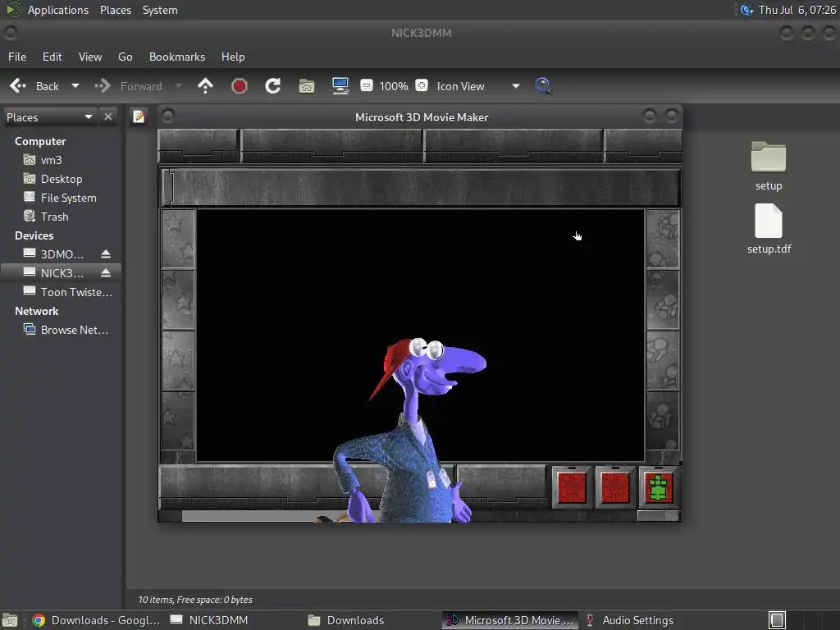This screenshot has width=840, height=630.
Task: Click the third actor tile on right panel
Action: [663, 360]
